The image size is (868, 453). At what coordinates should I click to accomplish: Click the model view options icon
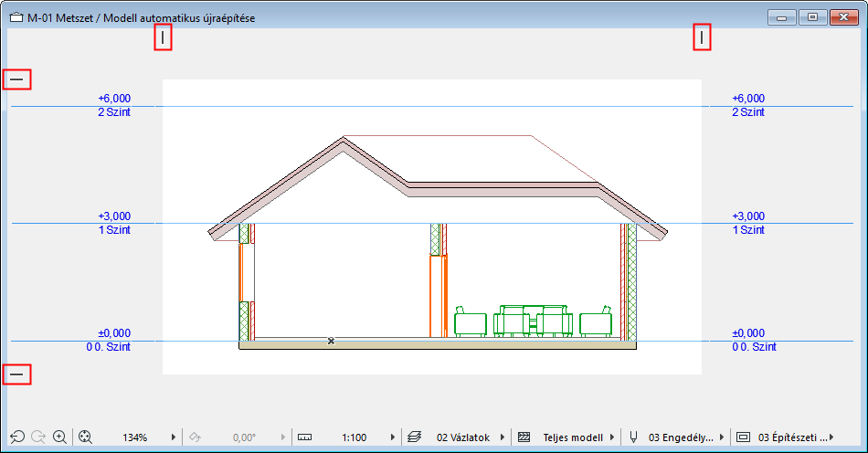pos(743,437)
